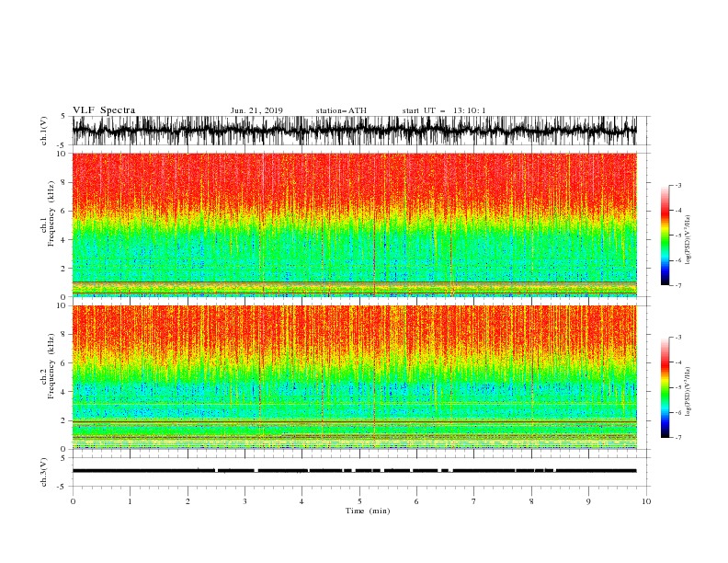This screenshot has width=728, height=563.
Task: Click the "2" kHz tick on ch.1 axis
Action: pos(64,268)
